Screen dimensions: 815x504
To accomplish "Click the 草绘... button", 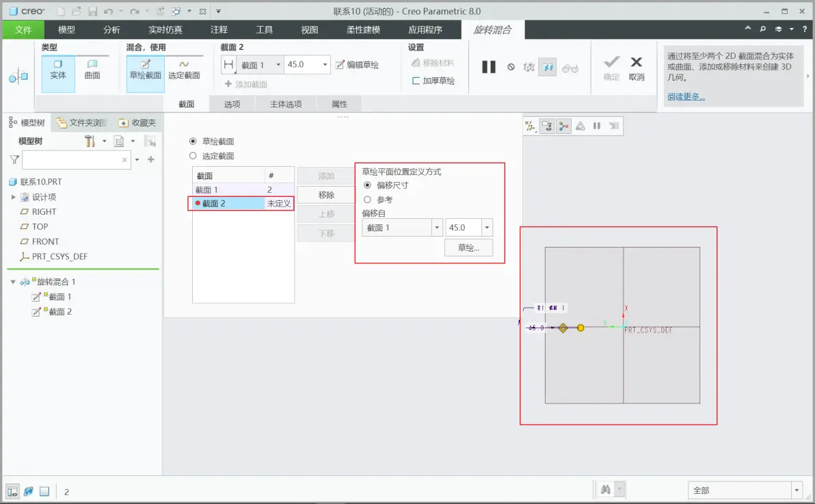I will point(468,248).
